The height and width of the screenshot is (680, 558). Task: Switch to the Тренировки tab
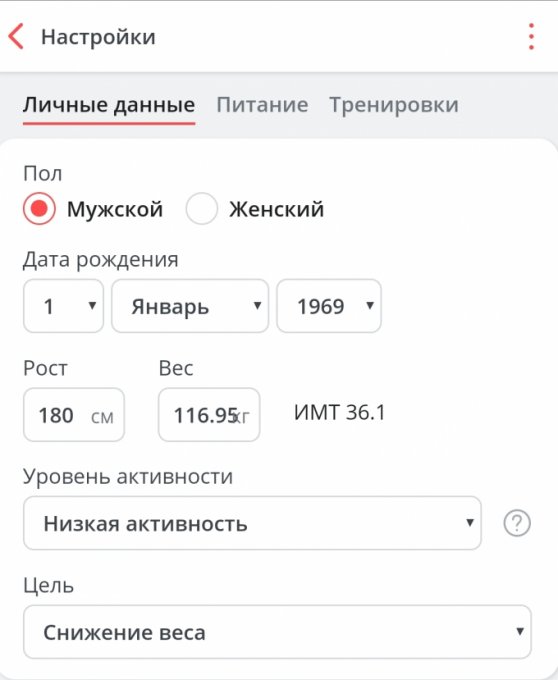click(x=394, y=105)
